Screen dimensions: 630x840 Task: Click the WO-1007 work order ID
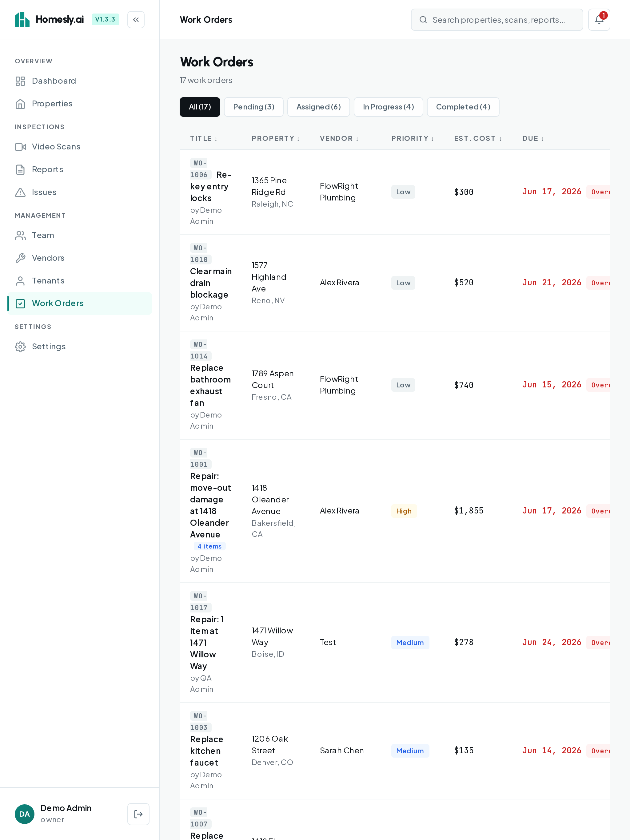tap(201, 818)
